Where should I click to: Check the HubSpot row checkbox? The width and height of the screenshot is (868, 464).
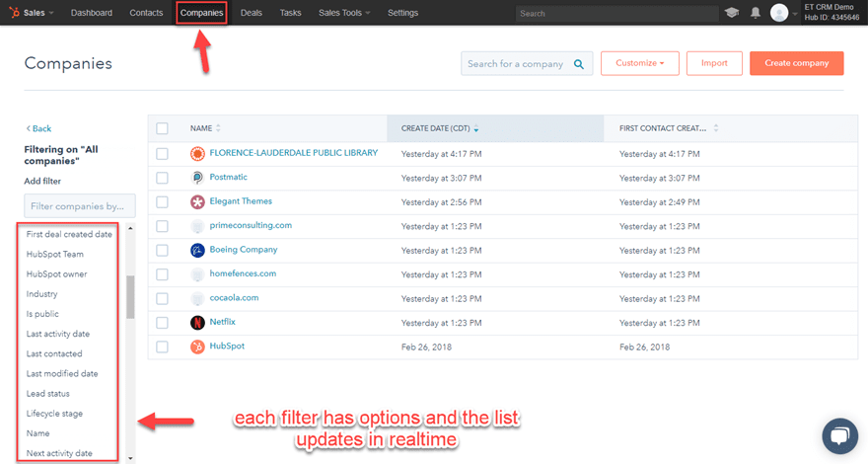coord(162,347)
